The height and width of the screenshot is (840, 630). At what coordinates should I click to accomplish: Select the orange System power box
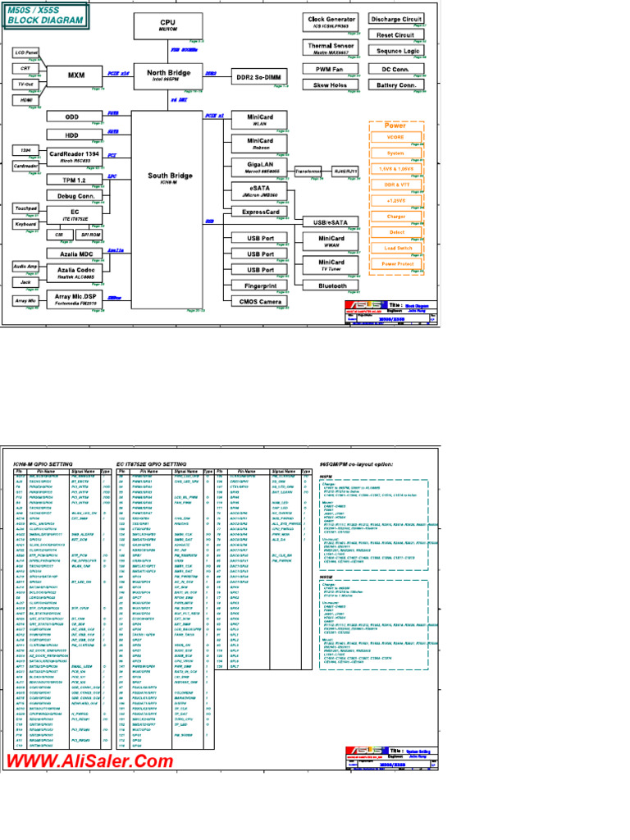[x=396, y=153]
